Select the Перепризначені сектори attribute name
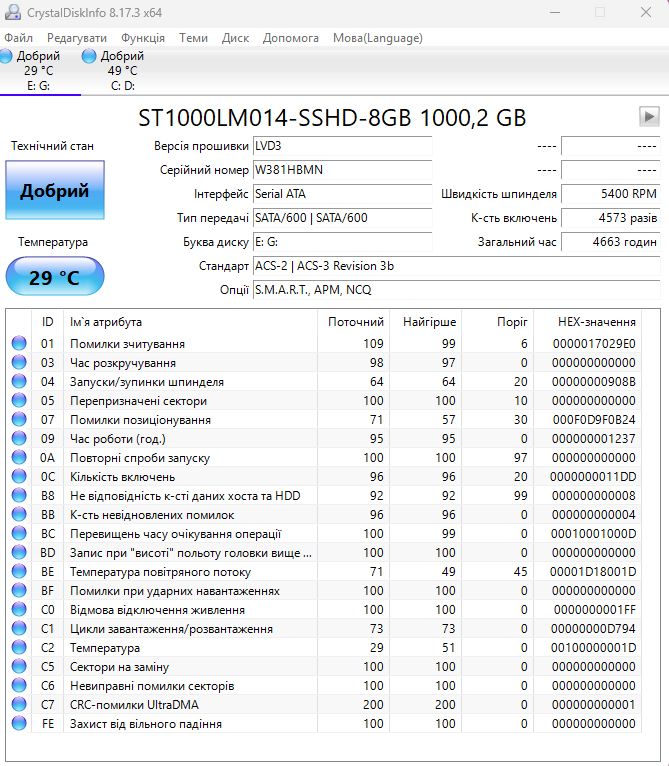Screen dimensions: 669x766 pos(138,401)
